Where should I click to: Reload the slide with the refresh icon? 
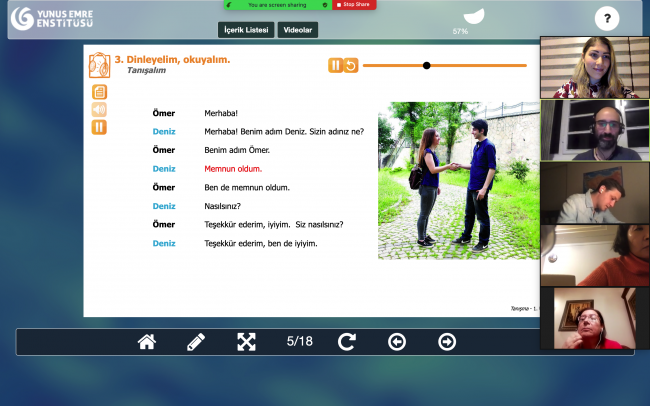pos(347,342)
